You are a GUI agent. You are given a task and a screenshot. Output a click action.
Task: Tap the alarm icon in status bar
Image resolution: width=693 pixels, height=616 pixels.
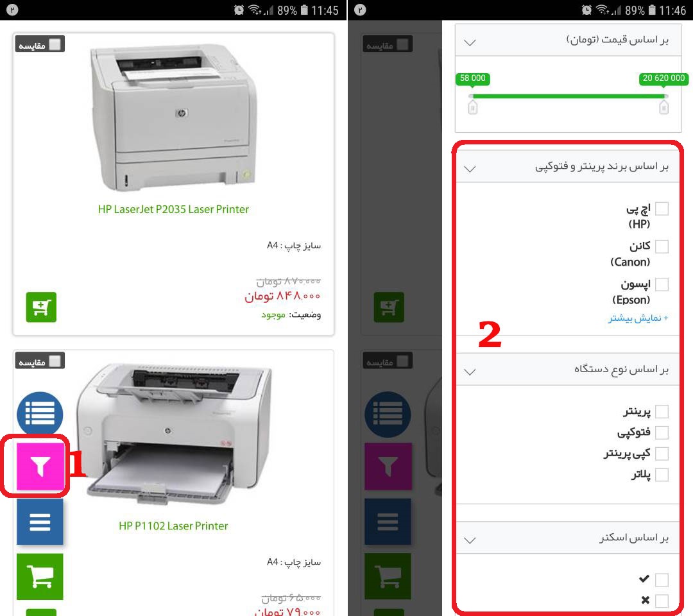pyautogui.click(x=239, y=10)
